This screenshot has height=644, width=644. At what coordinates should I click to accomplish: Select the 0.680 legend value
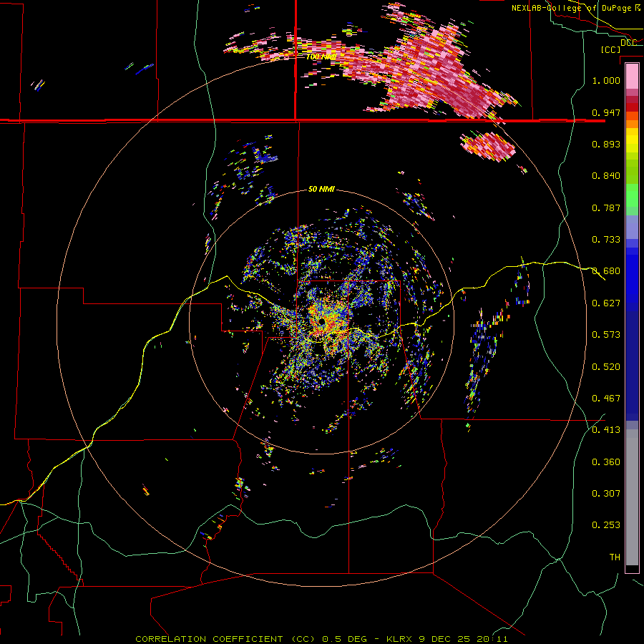pyautogui.click(x=606, y=271)
